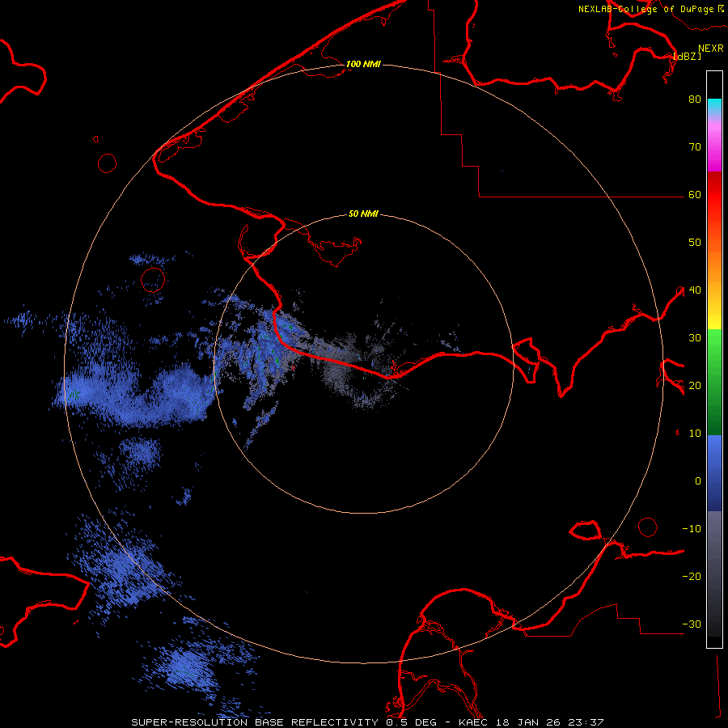728x728 pixels.
Task: Click the 70 value on the dBZ scale
Action: 695,146
